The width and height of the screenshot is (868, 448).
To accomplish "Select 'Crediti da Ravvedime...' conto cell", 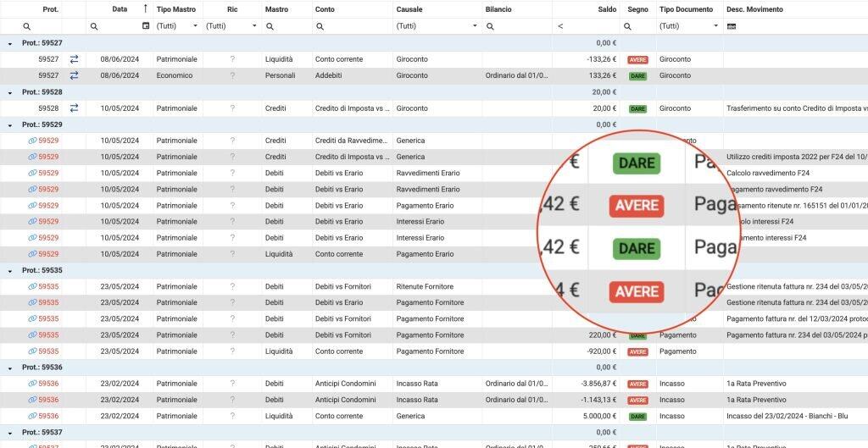I will (352, 141).
